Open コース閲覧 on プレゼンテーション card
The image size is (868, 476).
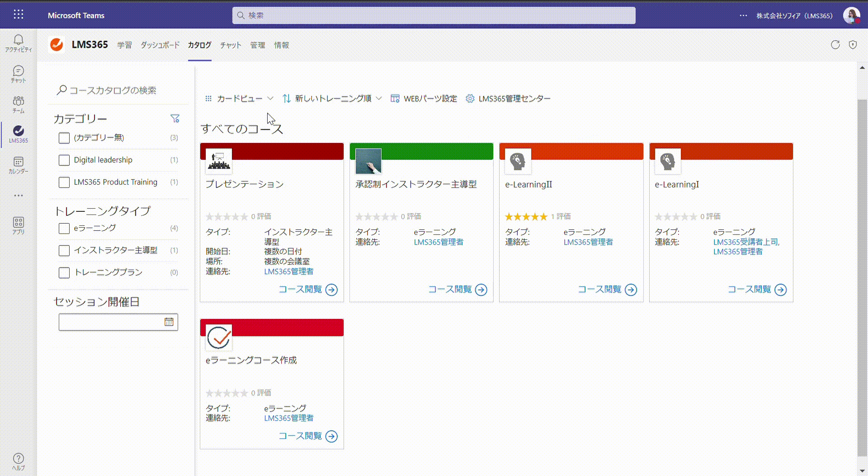point(308,289)
